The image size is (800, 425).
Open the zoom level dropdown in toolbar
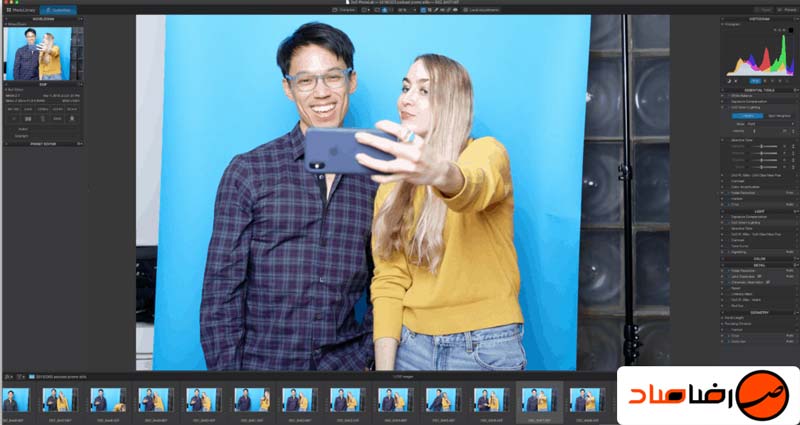[x=407, y=10]
